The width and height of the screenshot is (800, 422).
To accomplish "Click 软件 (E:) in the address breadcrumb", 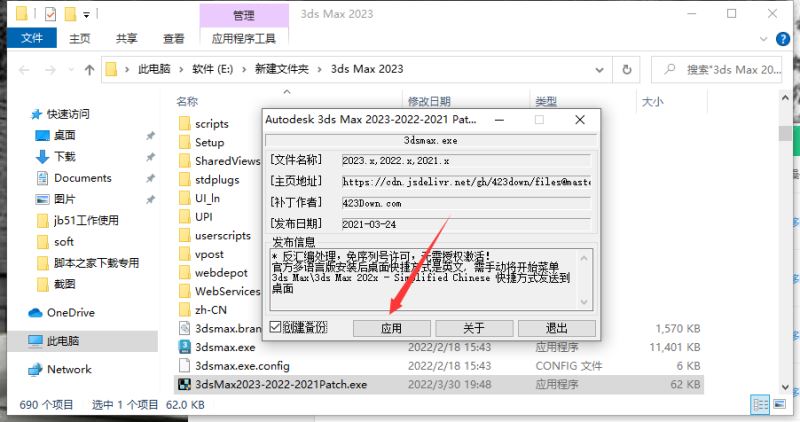I will click(x=212, y=69).
